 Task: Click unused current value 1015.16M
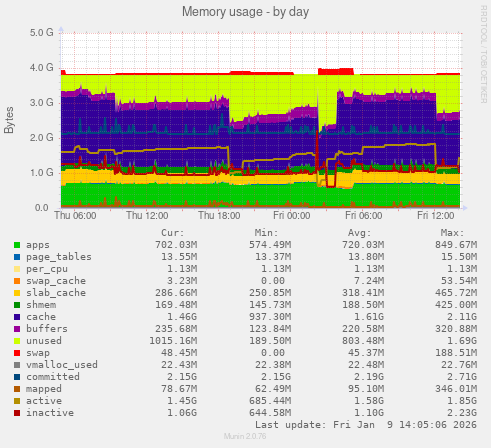tap(173, 341)
